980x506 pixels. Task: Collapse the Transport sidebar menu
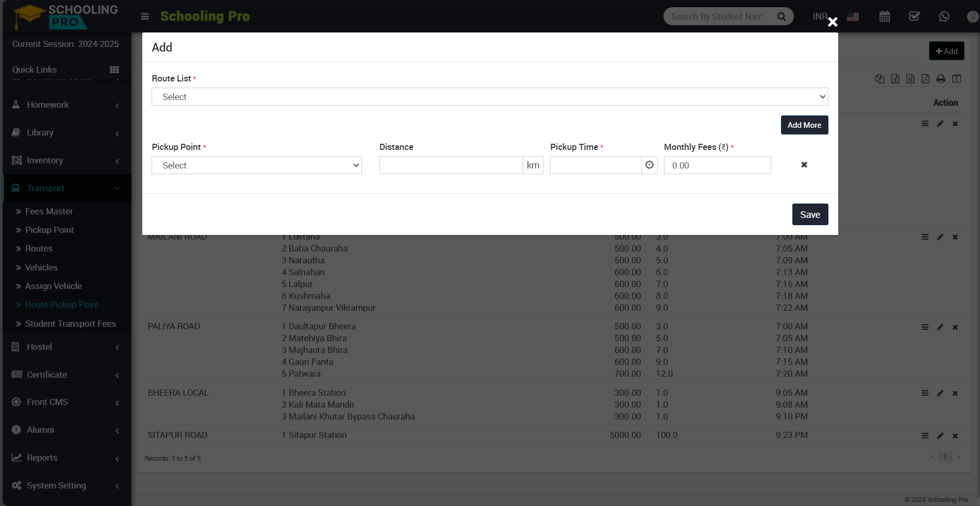click(66, 188)
